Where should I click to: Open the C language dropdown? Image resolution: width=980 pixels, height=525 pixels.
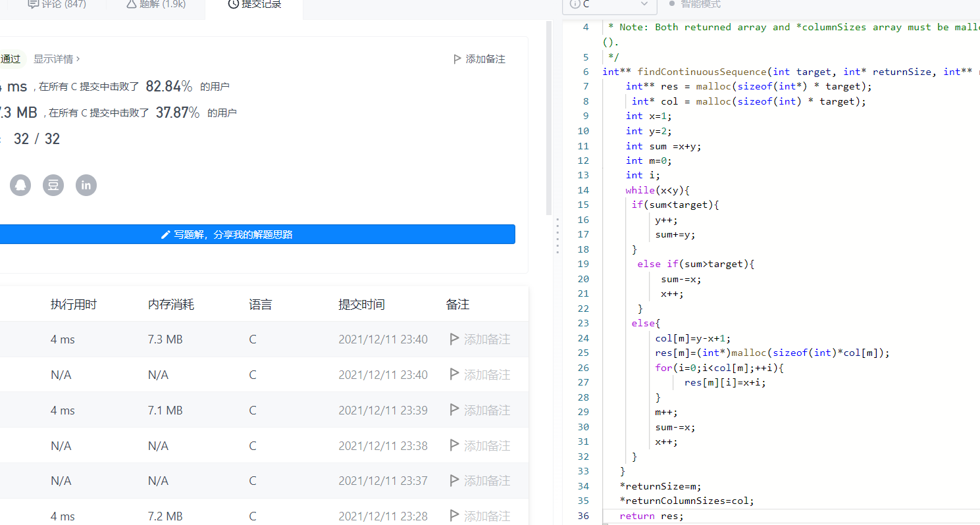(609, 5)
